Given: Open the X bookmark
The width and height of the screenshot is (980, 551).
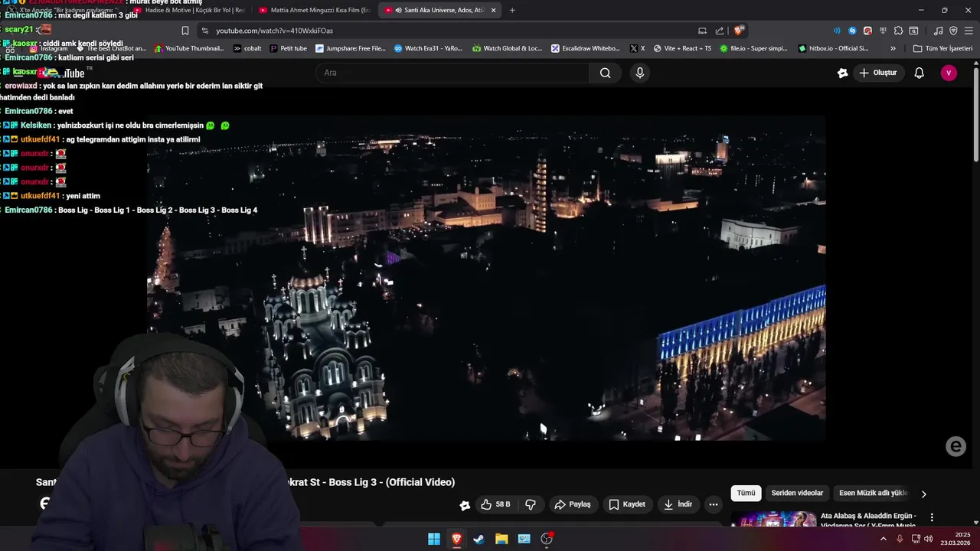Looking at the screenshot, I should click(637, 48).
